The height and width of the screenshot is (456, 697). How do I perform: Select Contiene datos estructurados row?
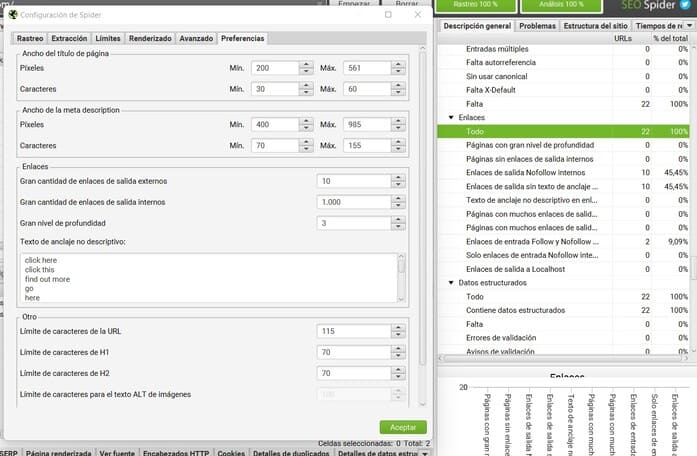tap(563, 310)
